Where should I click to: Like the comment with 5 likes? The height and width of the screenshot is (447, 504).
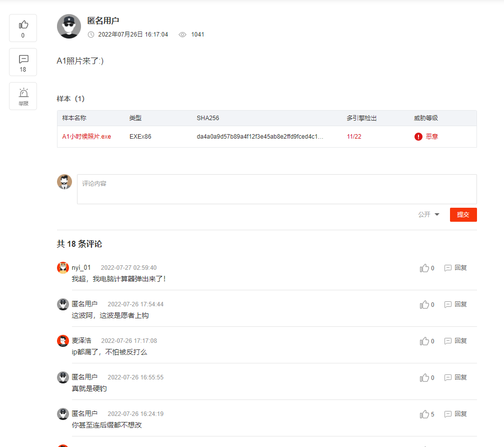pos(426,414)
